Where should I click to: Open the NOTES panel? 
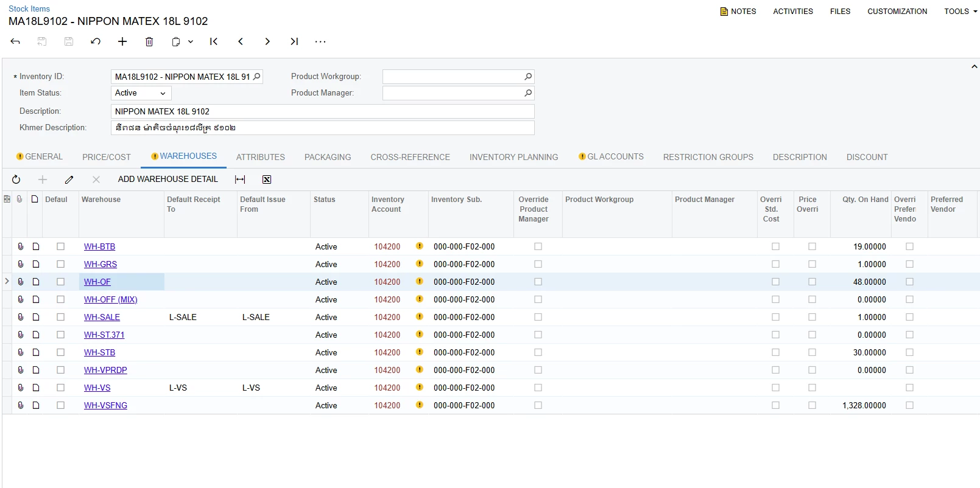738,12
